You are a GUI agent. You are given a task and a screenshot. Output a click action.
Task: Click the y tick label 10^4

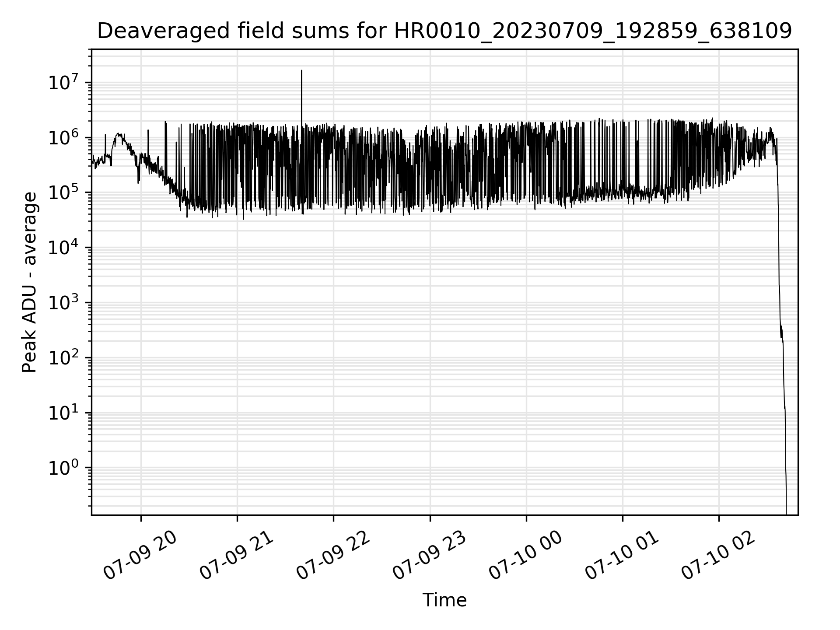[63, 247]
